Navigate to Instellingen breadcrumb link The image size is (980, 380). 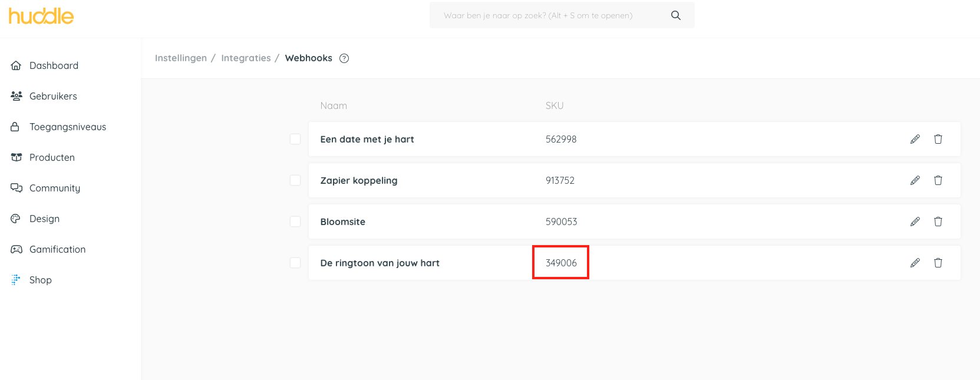coord(181,58)
